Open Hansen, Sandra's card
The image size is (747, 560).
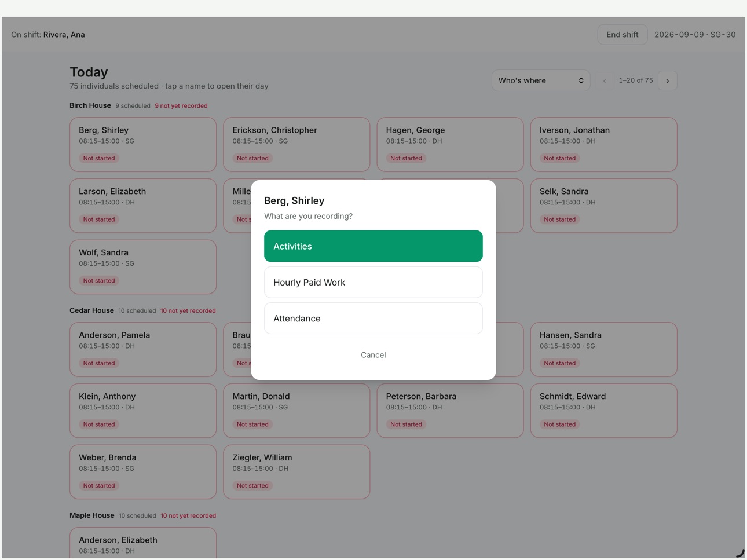[603, 349]
